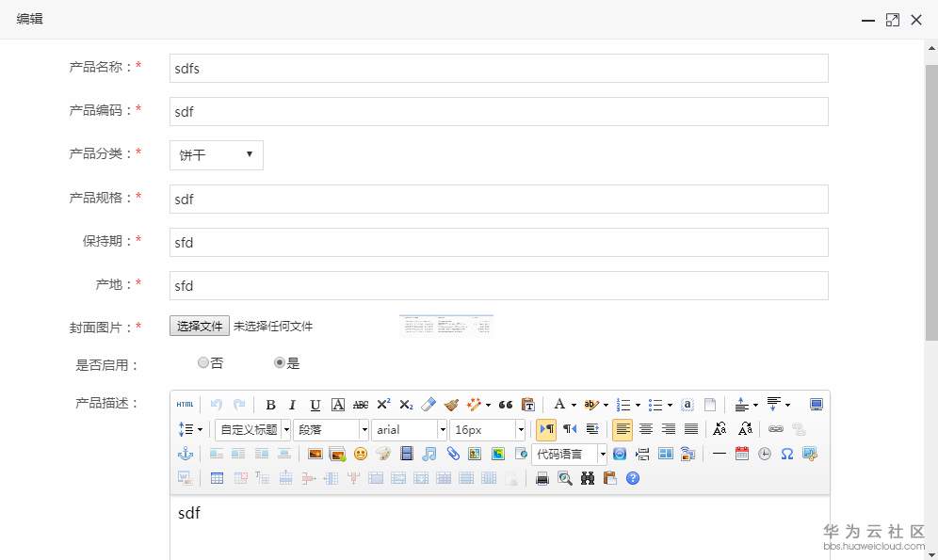Click the 选择文件 file chooser button
Viewport: 938px width, 560px height.
coord(200,326)
